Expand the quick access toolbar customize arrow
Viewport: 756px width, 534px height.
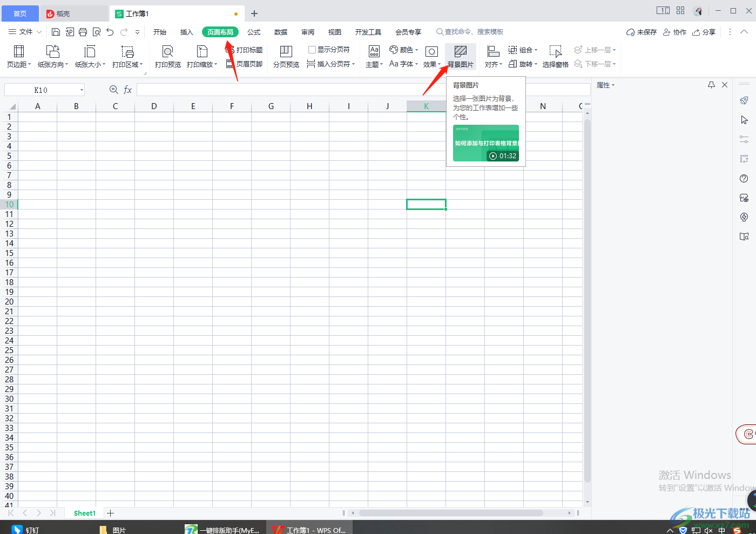point(137,32)
